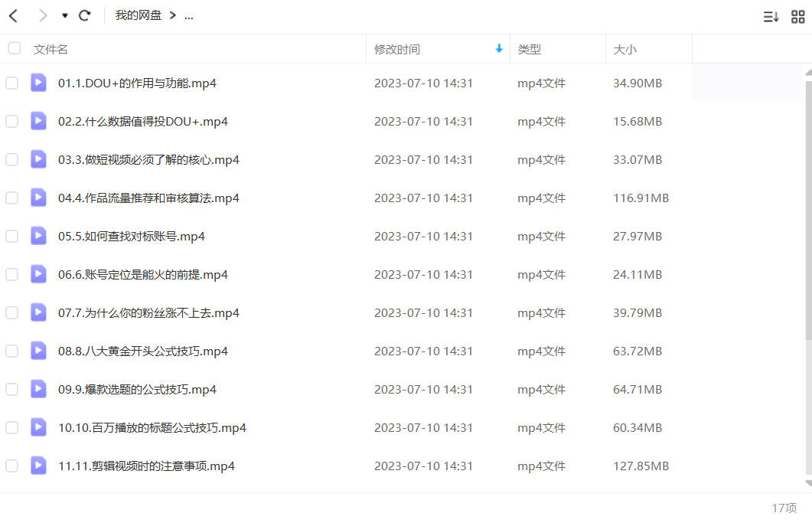Check the box for 01.1.DOU+的作用与功能.mp4
This screenshot has width=812, height=523.
[x=12, y=83]
